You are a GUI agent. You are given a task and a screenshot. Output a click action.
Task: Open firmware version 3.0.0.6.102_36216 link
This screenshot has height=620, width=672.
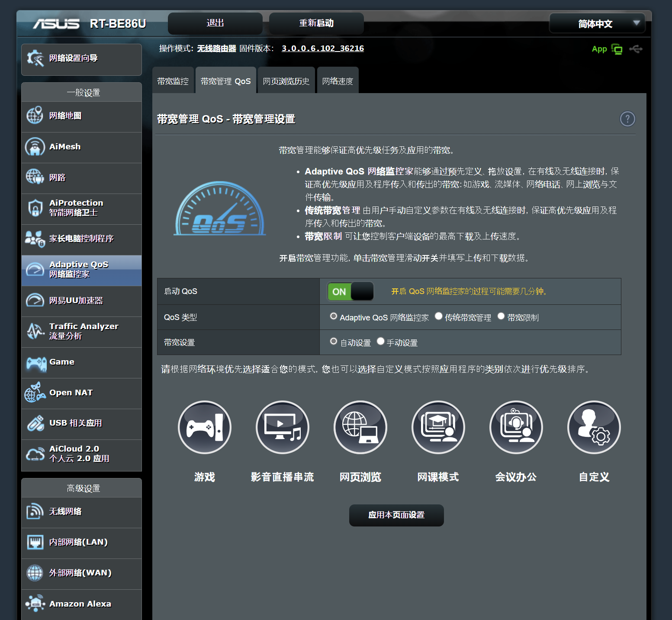coord(323,48)
